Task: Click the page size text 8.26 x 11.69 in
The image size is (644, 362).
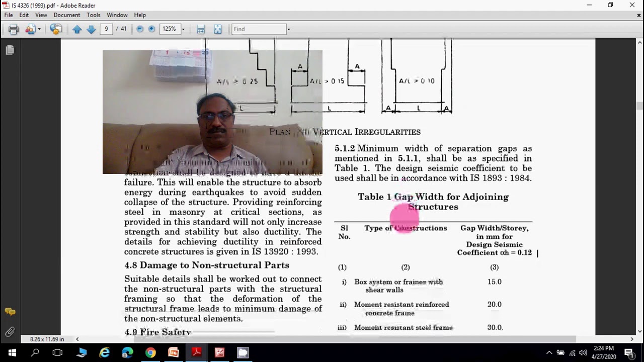Action: click(x=47, y=339)
